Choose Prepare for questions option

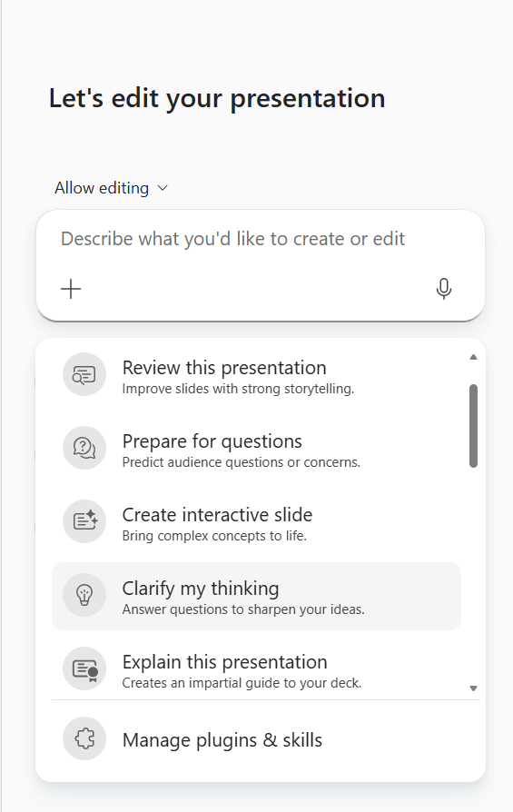[256, 448]
